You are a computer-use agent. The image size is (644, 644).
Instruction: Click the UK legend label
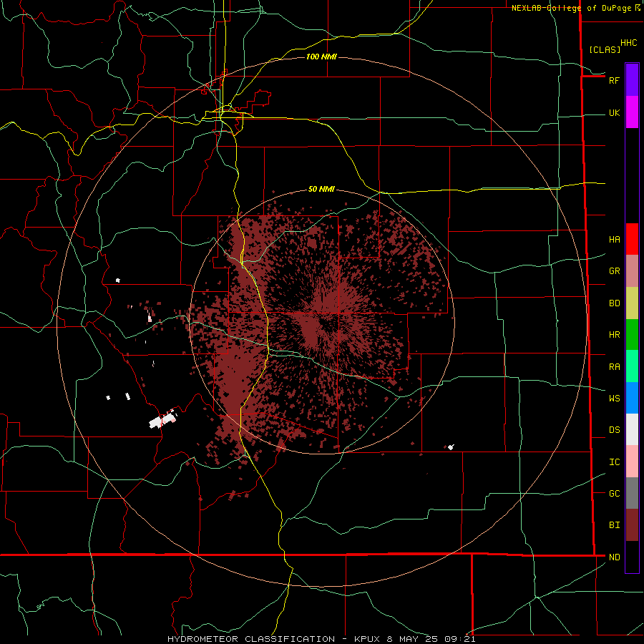(x=614, y=113)
